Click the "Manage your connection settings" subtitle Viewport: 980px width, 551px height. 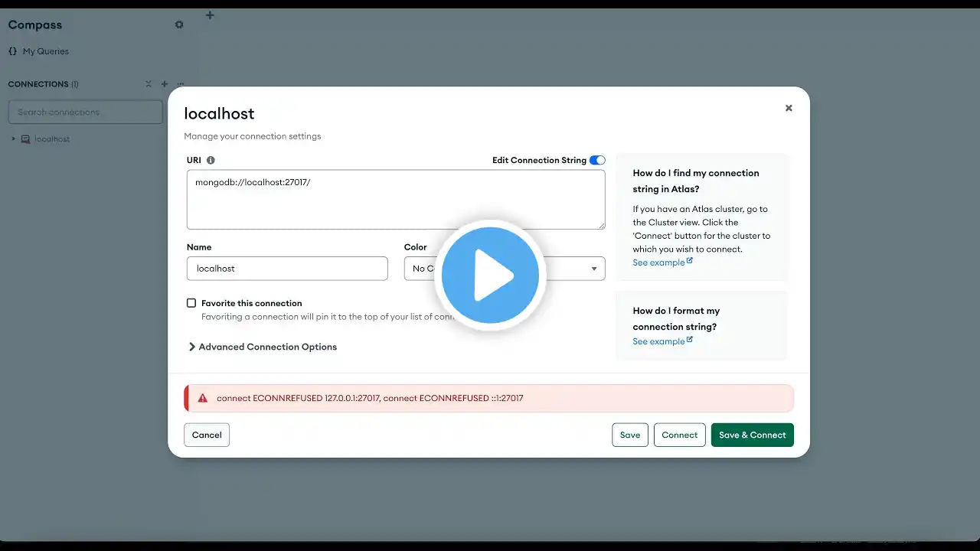(253, 136)
